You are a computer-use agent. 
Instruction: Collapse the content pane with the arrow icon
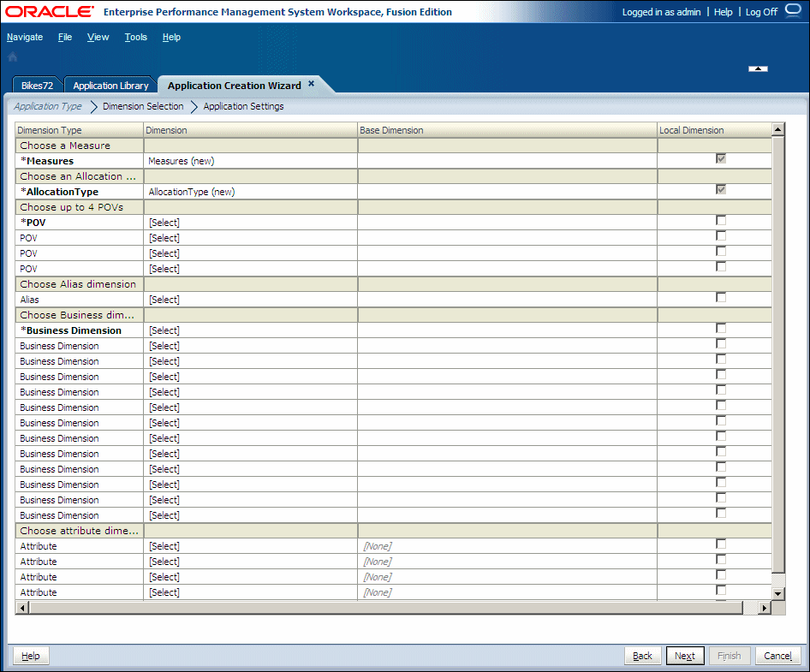point(757,68)
